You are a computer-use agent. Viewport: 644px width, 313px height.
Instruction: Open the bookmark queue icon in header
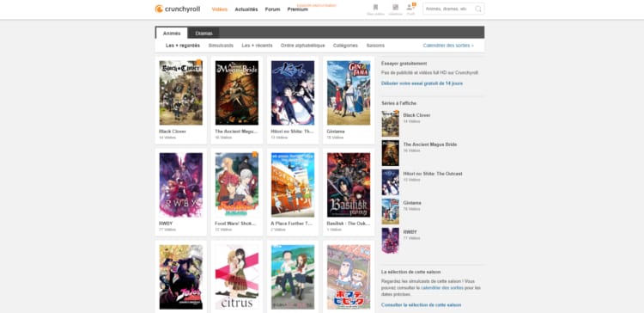(375, 8)
